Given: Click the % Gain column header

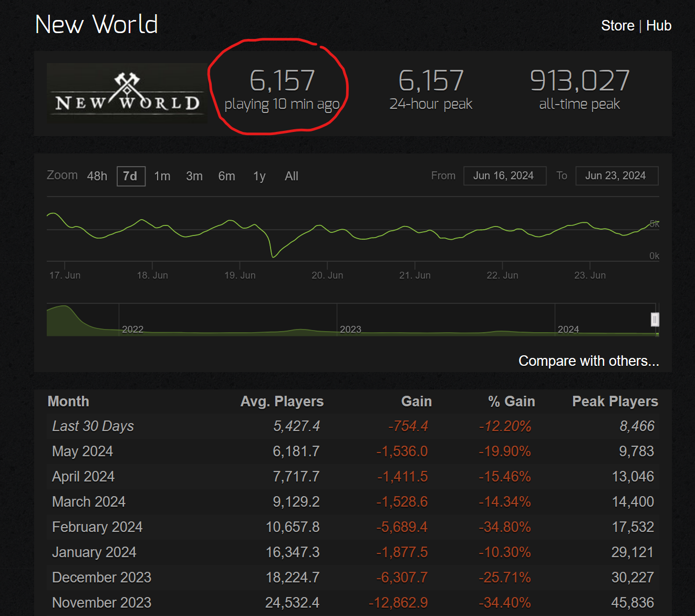Looking at the screenshot, I should coord(511,402).
